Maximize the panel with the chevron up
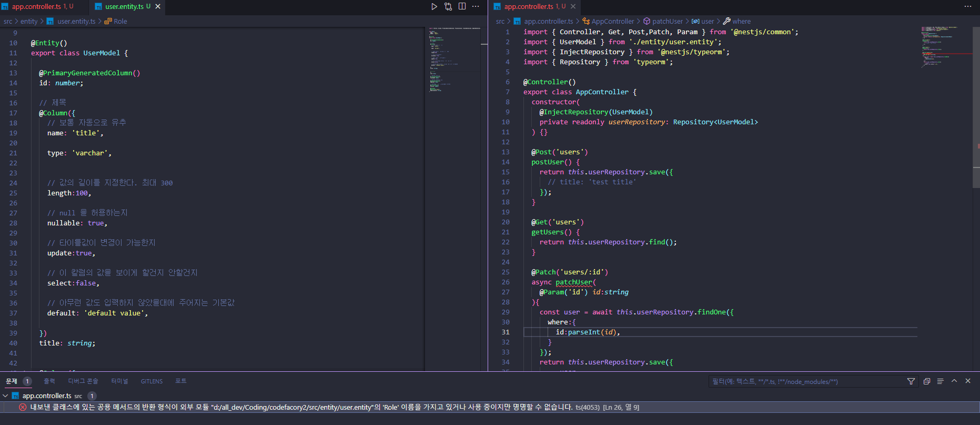 (x=954, y=381)
